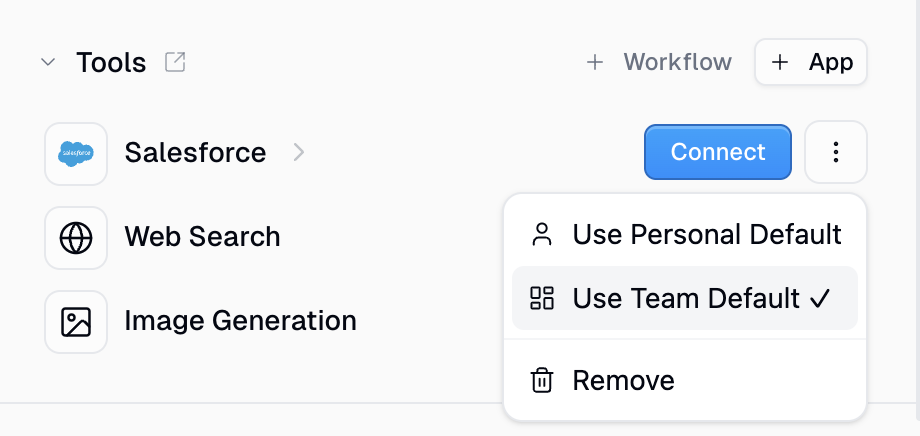Click the Web Search globe icon
The width and height of the screenshot is (920, 436).
(76, 238)
